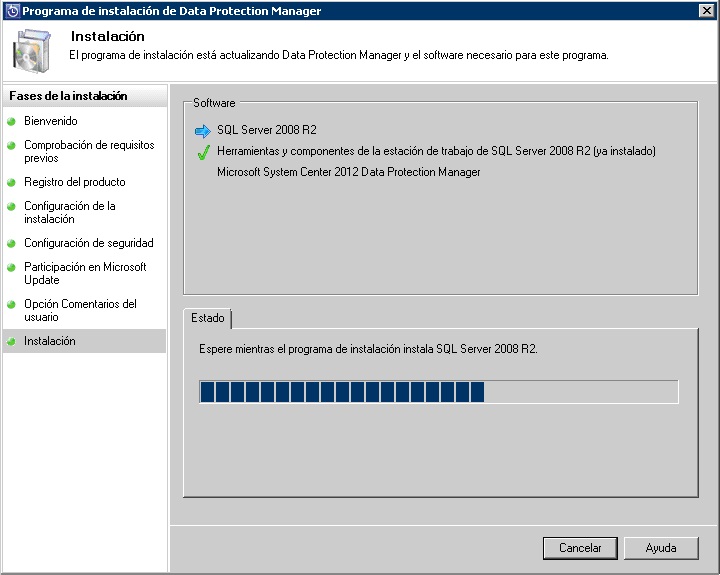Click the green checkmark beside Herramientas y componentes

203,152
